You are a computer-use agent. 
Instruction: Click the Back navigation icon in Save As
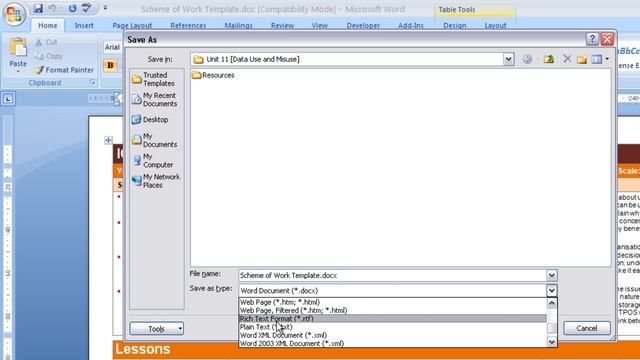527,59
